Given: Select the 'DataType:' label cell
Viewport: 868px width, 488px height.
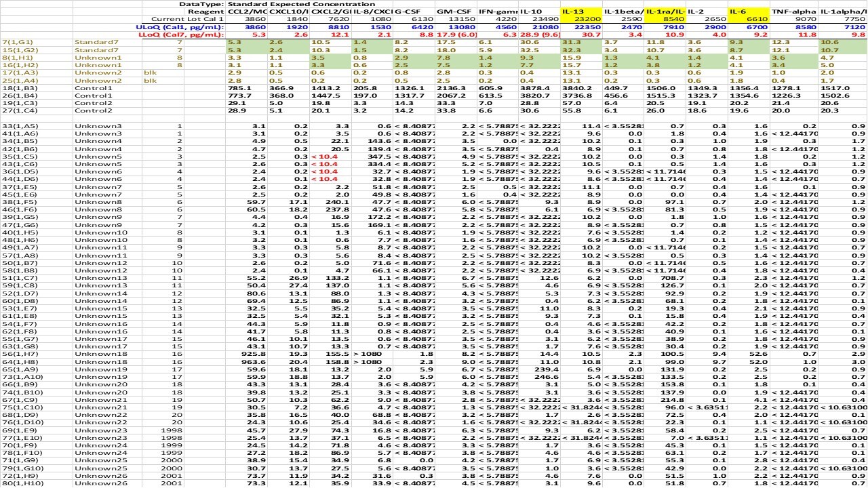Looking at the screenshot, I should tap(201, 4).
